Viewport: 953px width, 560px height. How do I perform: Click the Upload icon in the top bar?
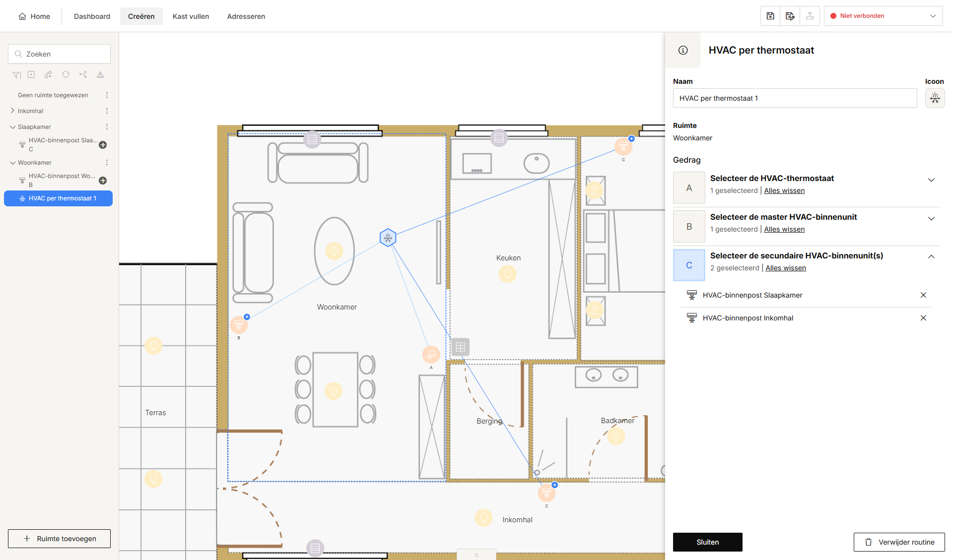(810, 16)
